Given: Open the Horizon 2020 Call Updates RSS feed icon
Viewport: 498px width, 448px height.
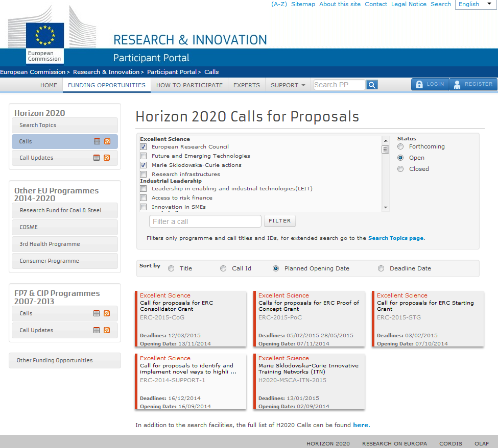Looking at the screenshot, I should point(107,158).
